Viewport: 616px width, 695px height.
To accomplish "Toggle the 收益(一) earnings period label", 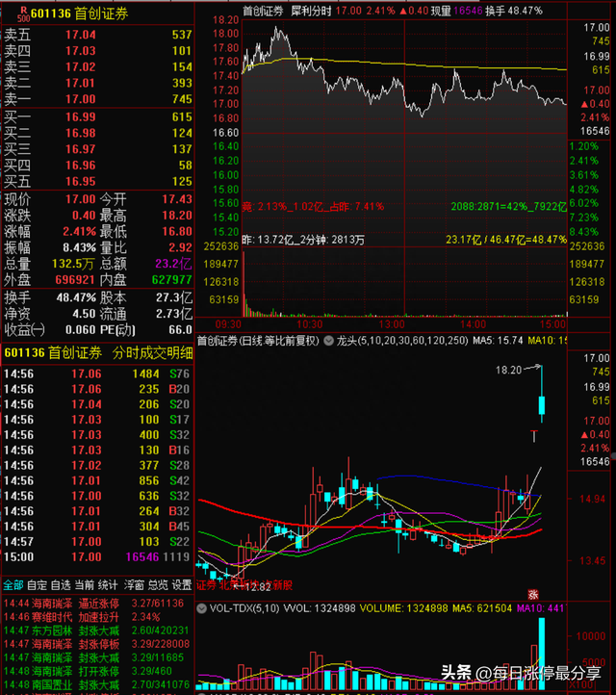I will pyautogui.click(x=27, y=330).
